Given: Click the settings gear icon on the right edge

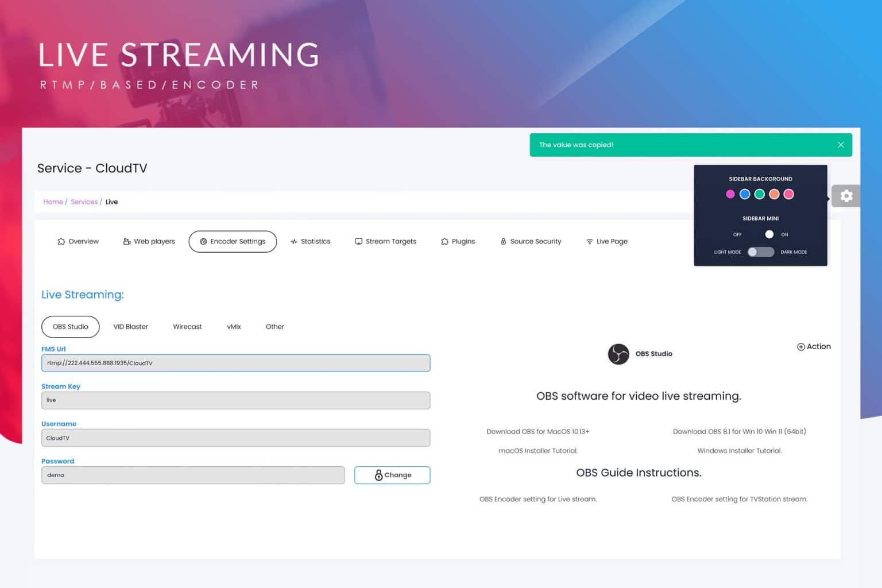Looking at the screenshot, I should (846, 196).
